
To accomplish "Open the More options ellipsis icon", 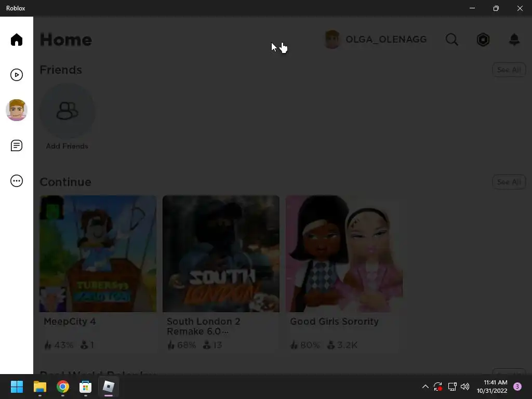I will coord(16,181).
